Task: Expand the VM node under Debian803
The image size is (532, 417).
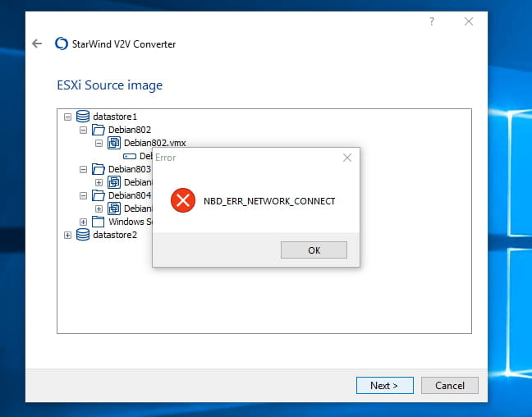Action: [x=99, y=182]
